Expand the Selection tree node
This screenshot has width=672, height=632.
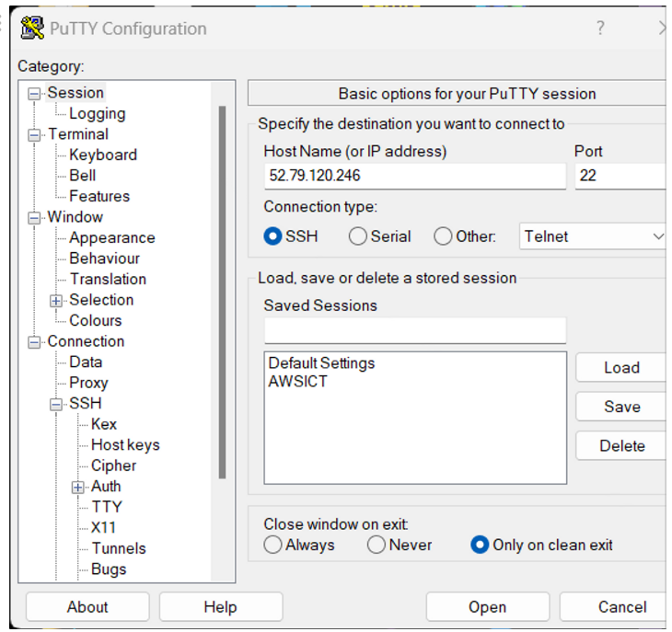[x=56, y=301]
